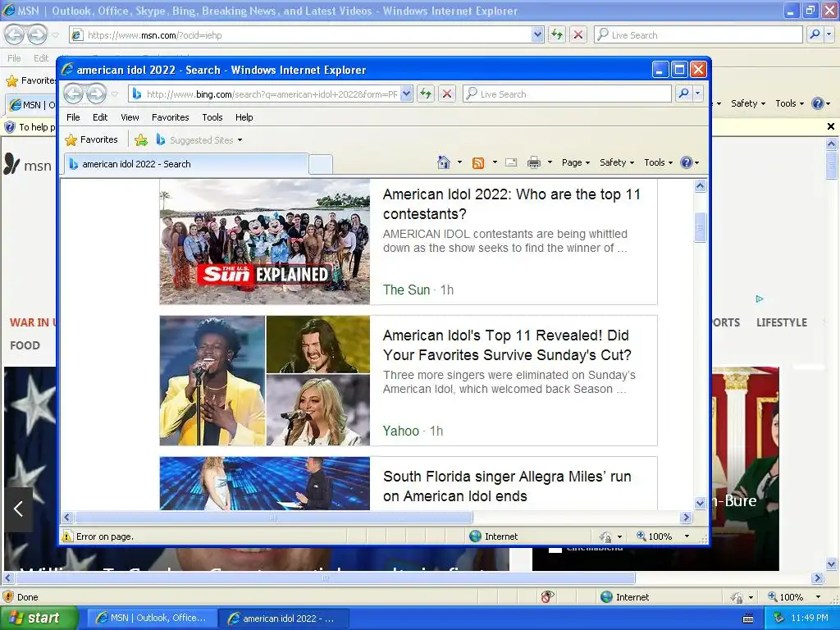The height and width of the screenshot is (630, 840).
Task: Click The Sun source link
Action: (406, 290)
